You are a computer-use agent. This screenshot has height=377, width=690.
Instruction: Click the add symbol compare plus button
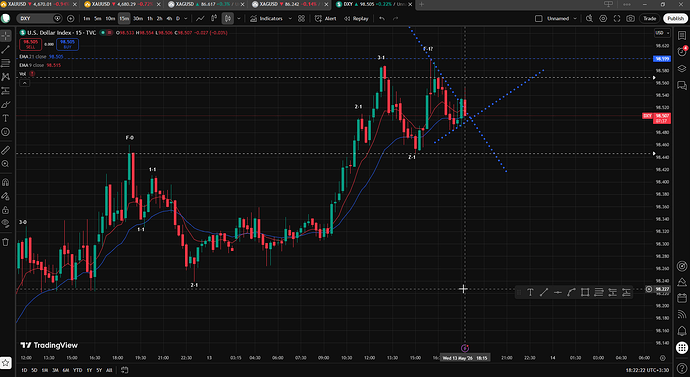click(70, 18)
